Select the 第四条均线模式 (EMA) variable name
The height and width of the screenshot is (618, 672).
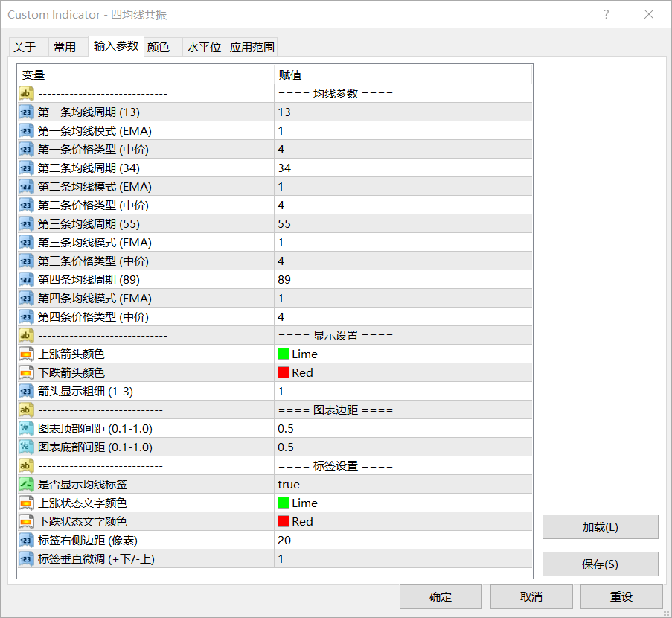pos(95,298)
